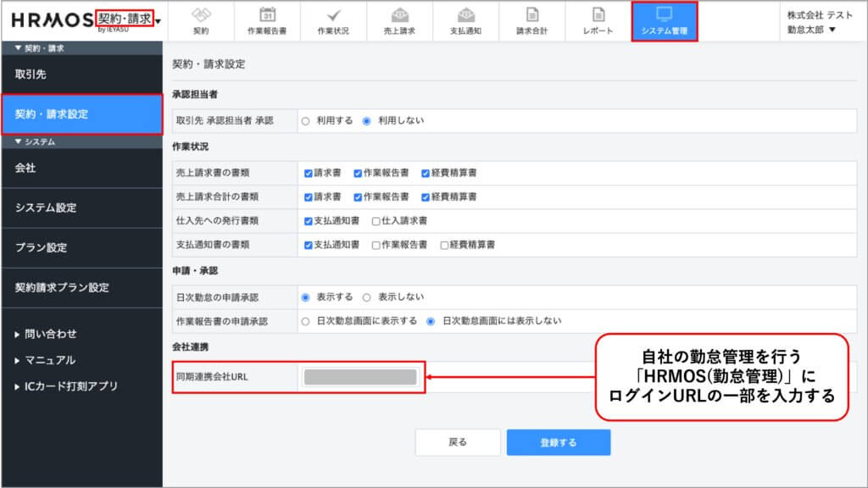Click the blue 登録する button

(x=558, y=442)
